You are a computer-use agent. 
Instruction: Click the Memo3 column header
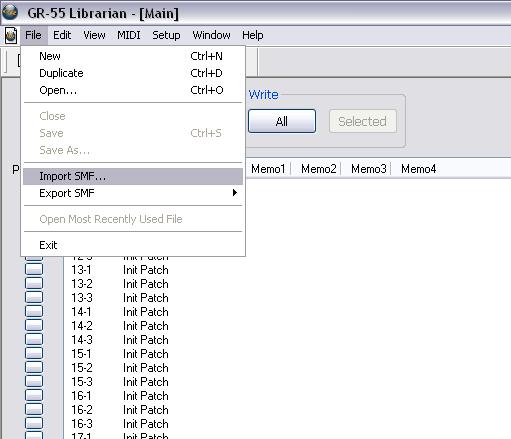(369, 169)
